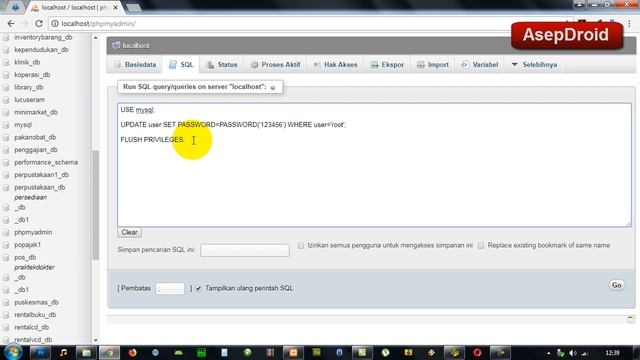Click the file explorer icon in taskbar
The image size is (640, 360).
[86, 353]
